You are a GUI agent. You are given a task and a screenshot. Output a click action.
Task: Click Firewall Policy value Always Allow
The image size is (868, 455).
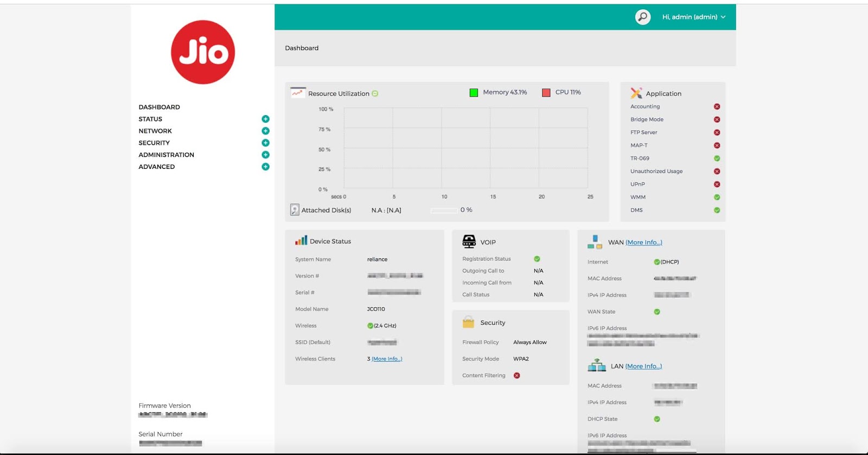[x=530, y=342]
